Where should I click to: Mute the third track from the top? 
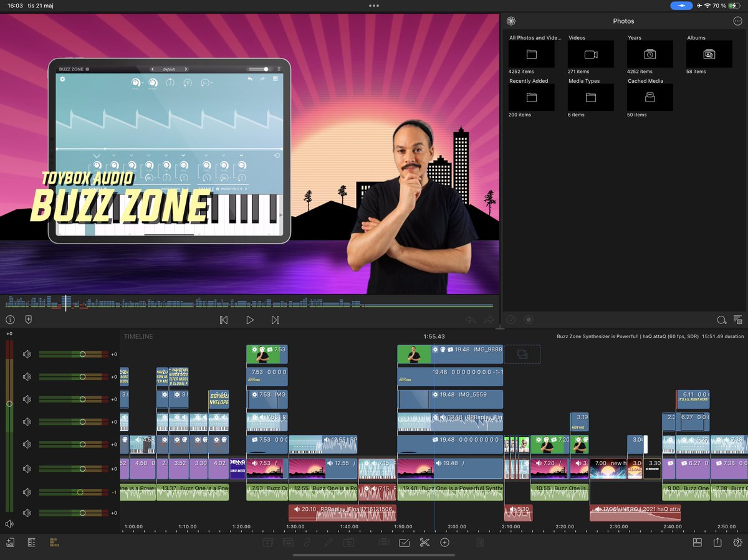27,399
